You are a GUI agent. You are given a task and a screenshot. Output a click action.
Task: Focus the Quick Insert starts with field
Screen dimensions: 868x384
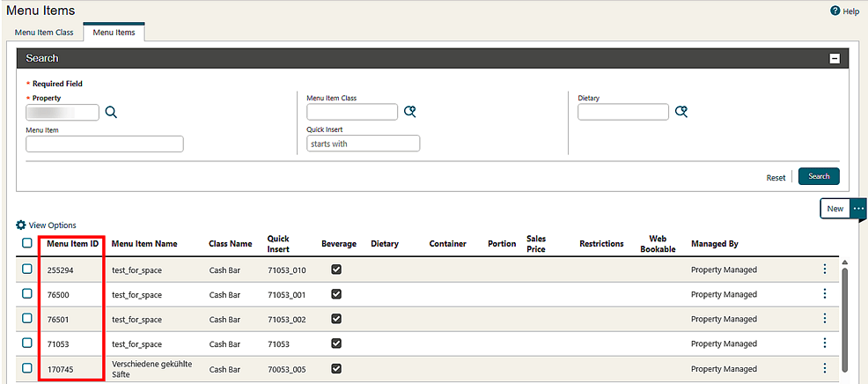pos(364,144)
